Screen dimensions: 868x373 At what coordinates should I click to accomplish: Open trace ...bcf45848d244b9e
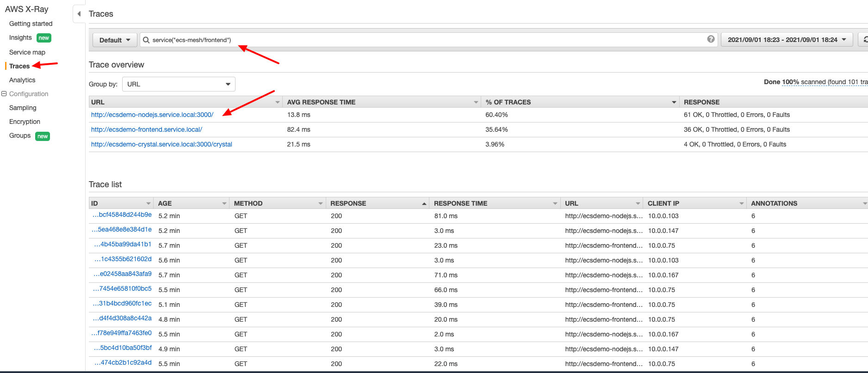click(x=122, y=214)
